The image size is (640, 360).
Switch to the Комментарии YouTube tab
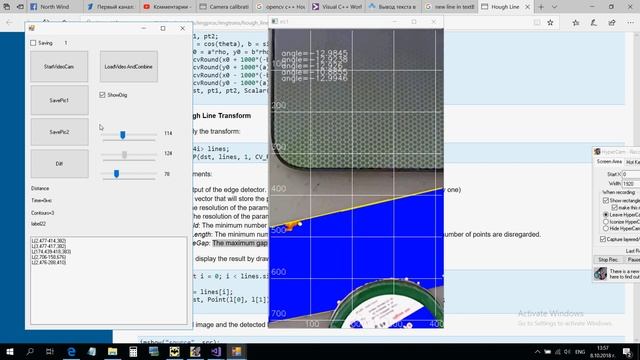click(x=167, y=7)
